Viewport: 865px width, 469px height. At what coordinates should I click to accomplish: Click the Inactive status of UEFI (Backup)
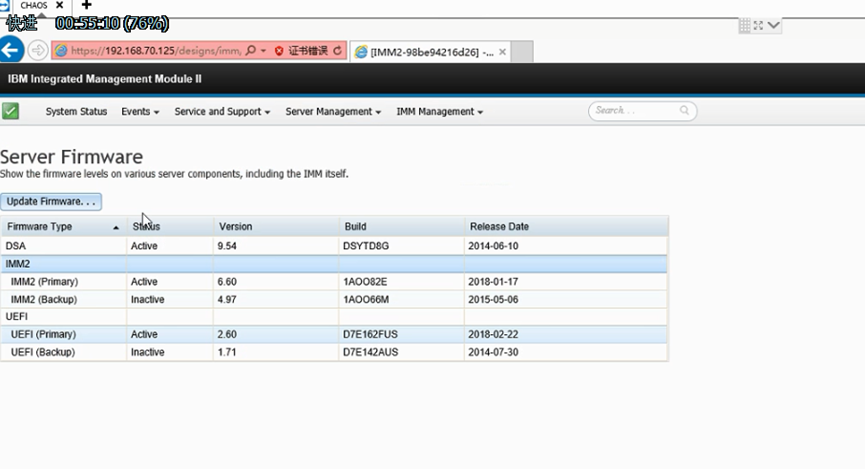(x=147, y=352)
